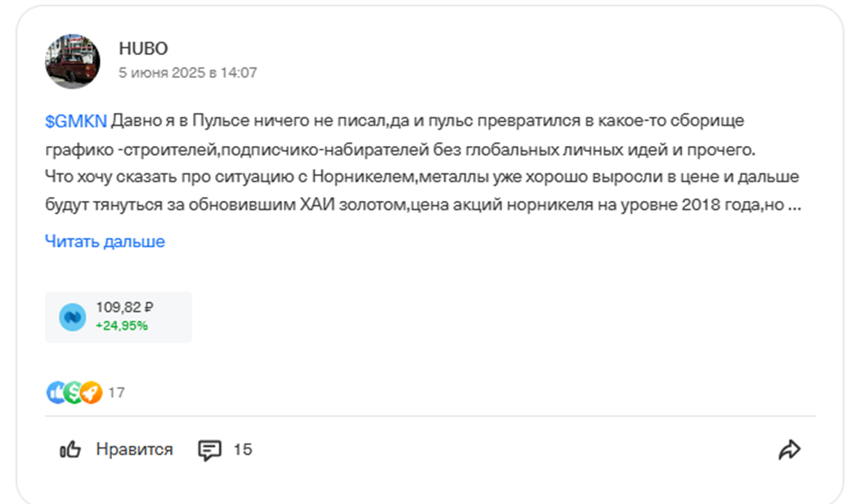Click the thumbs-up icon next to Нравится
Screen dimensions: 861x504
point(70,448)
